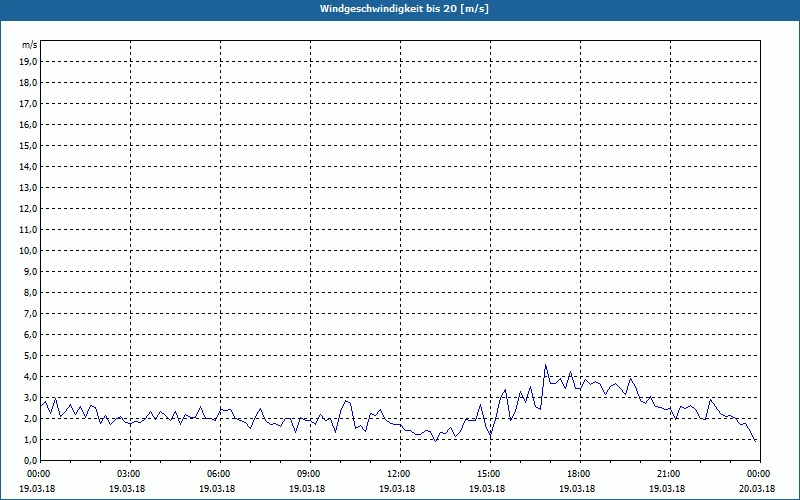This screenshot has height=500, width=800.
Task: Click the '17,0' y-axis value
Action: [x=28, y=104]
